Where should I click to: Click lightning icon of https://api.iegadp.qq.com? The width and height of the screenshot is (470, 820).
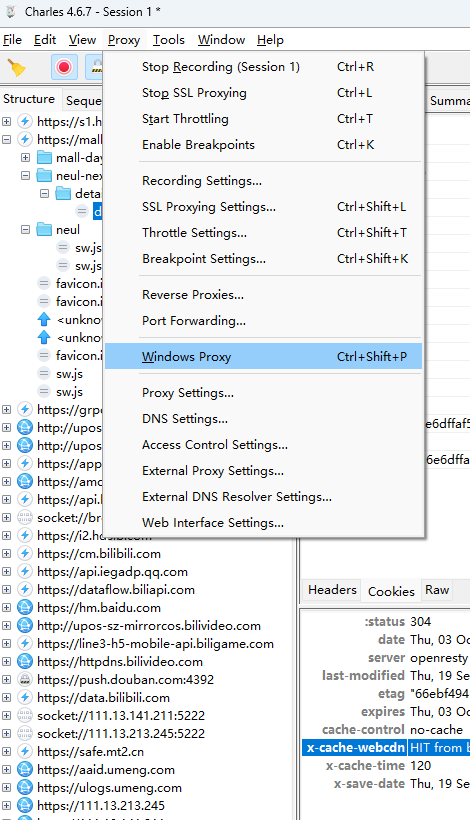(x=25, y=572)
